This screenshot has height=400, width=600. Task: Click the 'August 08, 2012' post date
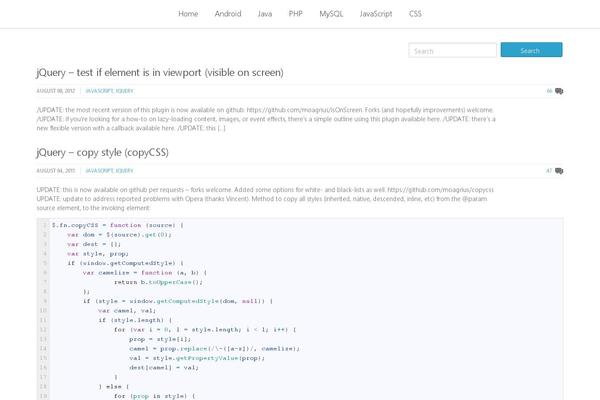pyautogui.click(x=56, y=91)
